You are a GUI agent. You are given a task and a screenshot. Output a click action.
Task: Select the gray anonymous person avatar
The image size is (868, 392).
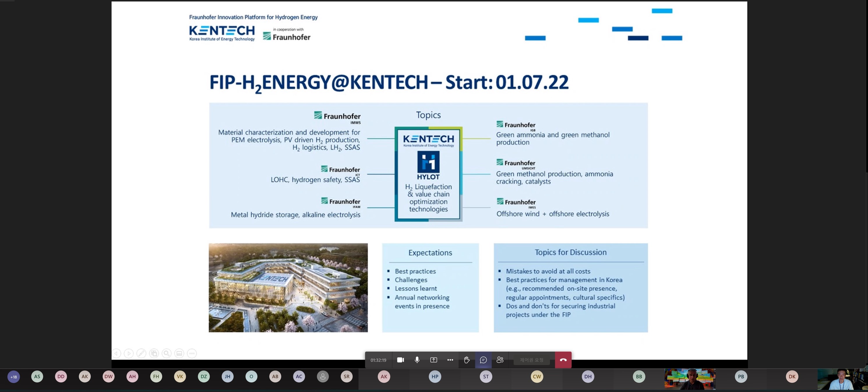coord(323,377)
